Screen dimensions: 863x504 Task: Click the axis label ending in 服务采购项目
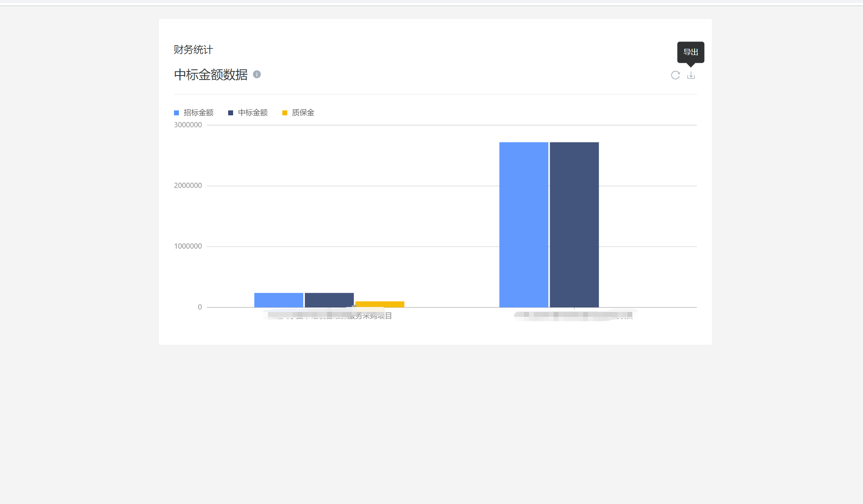pyautogui.click(x=330, y=316)
